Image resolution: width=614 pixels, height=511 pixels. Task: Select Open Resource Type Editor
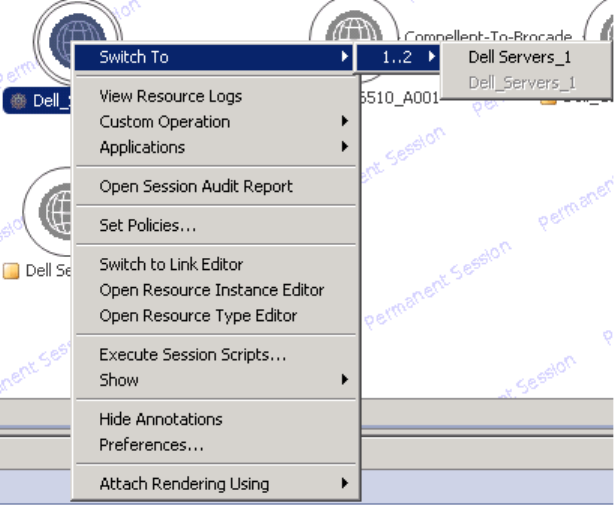pyautogui.click(x=213, y=316)
